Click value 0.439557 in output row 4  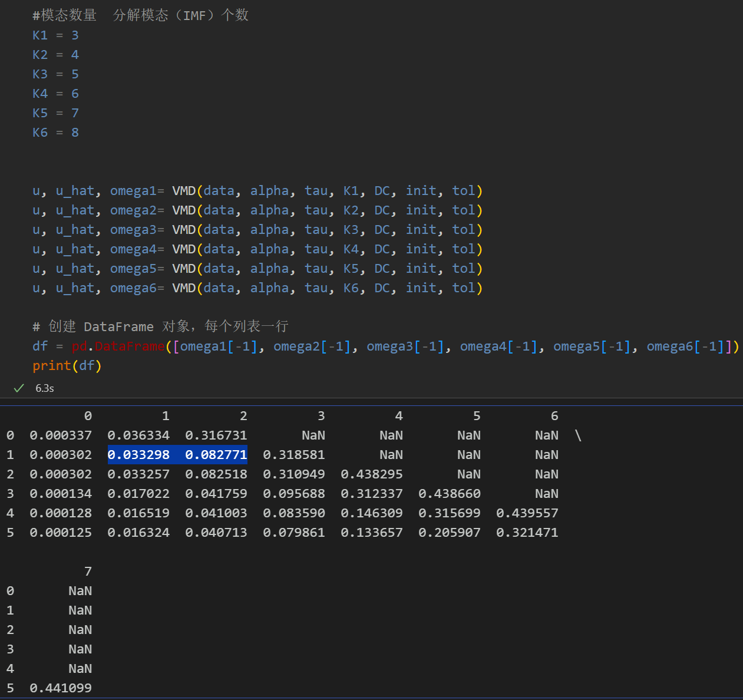pyautogui.click(x=527, y=513)
